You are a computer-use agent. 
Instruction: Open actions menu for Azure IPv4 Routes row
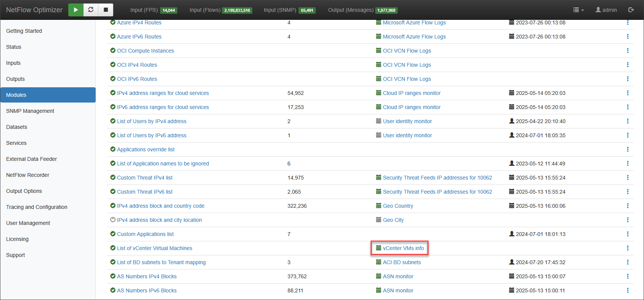point(628,22)
